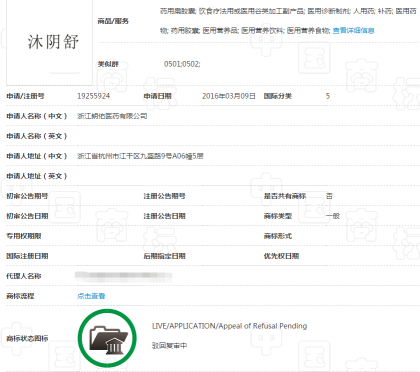The height and width of the screenshot is (372, 420).
Task: Click the 申请人名称（英文） label
Action: 37,136
